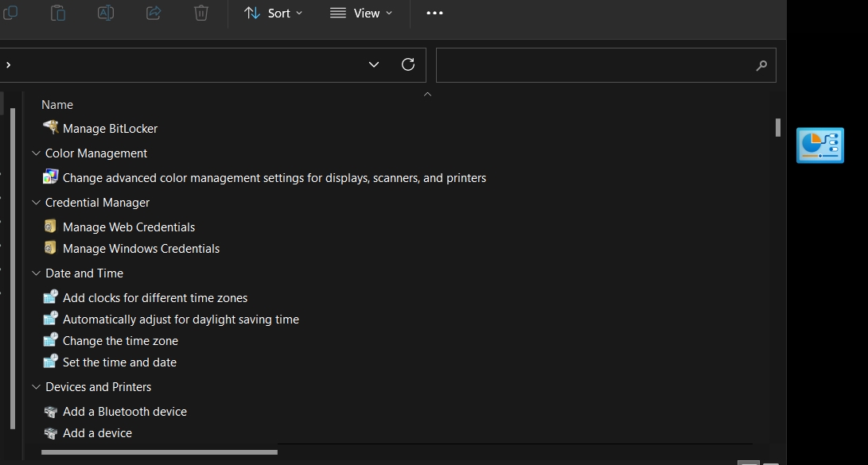Open the Sort menu
Screen dimensions: 868x465
[274, 13]
